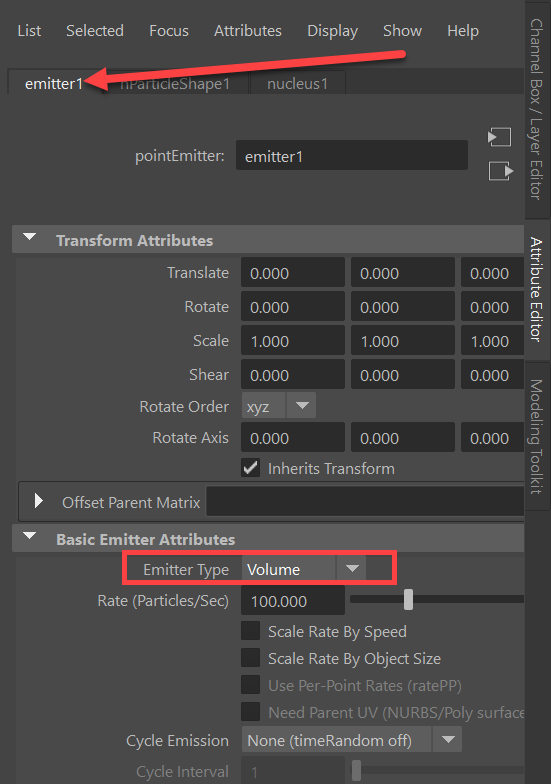551x784 pixels.
Task: Click the Shear Y value field
Action: click(x=403, y=374)
